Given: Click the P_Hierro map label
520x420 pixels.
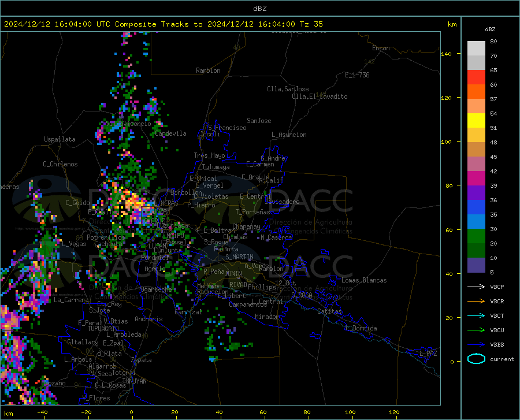Looking at the screenshot, I should (x=201, y=205).
